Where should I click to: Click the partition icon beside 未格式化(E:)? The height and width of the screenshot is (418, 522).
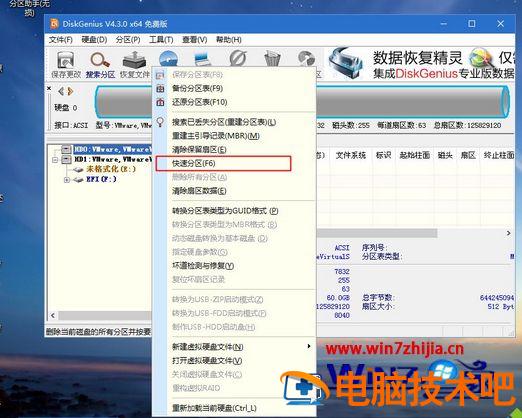pyautogui.click(x=78, y=169)
